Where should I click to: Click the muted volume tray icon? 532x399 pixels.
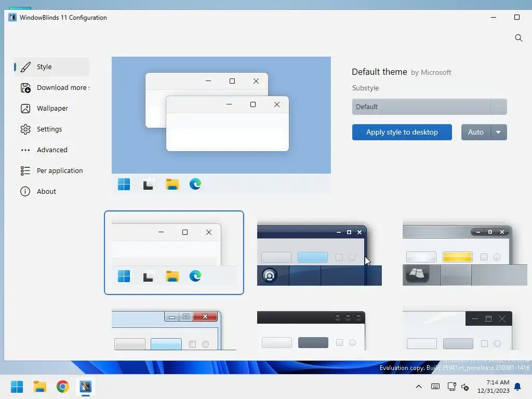coord(465,387)
